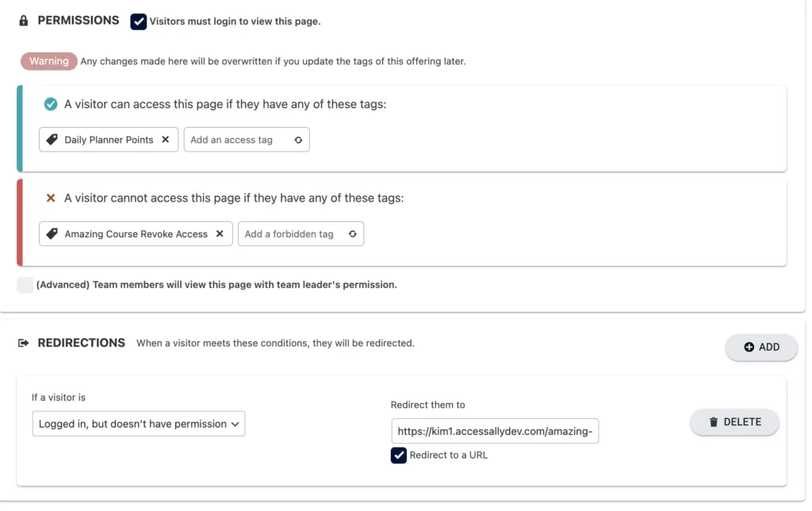Click the redirect arrow icon beside REDIRECTIONS
Viewport: 812px width, 511px height.
[x=23, y=343]
